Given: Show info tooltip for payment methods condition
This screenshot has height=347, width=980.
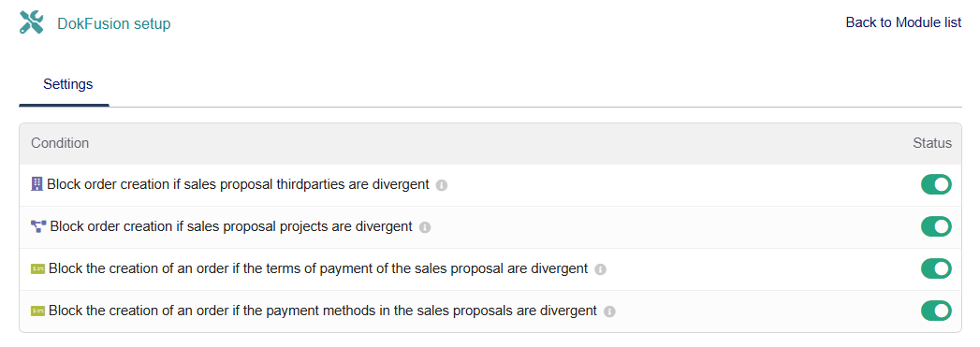Looking at the screenshot, I should pos(609,311).
